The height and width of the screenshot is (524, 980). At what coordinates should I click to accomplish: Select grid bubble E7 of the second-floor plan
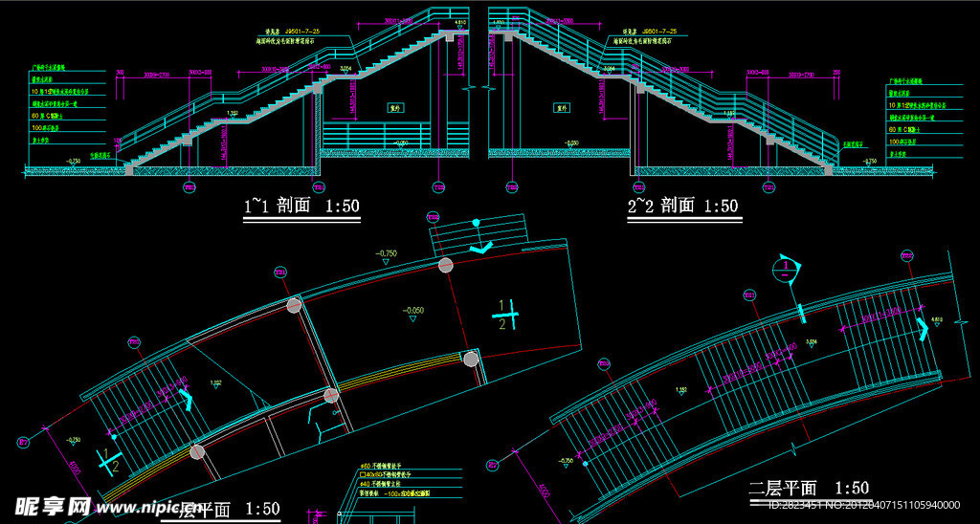tap(493, 466)
